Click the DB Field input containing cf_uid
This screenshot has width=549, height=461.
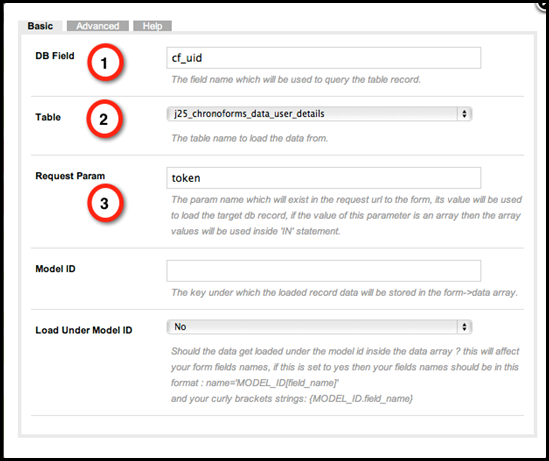[x=324, y=58]
